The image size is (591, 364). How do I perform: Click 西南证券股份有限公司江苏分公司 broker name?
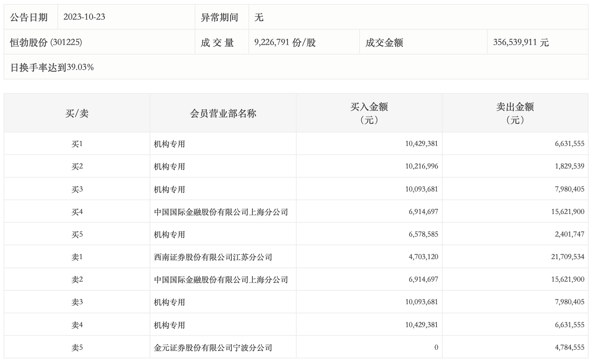point(213,257)
